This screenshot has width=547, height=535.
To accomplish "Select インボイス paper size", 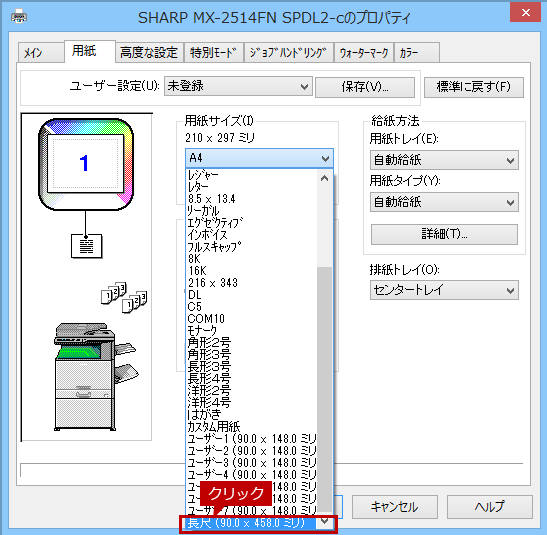I will 251,235.
